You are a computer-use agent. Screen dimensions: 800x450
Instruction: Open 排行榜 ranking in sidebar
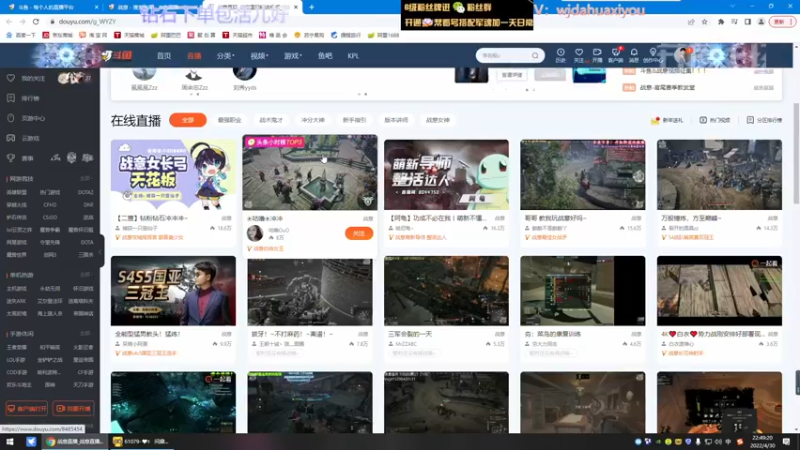click(30, 98)
